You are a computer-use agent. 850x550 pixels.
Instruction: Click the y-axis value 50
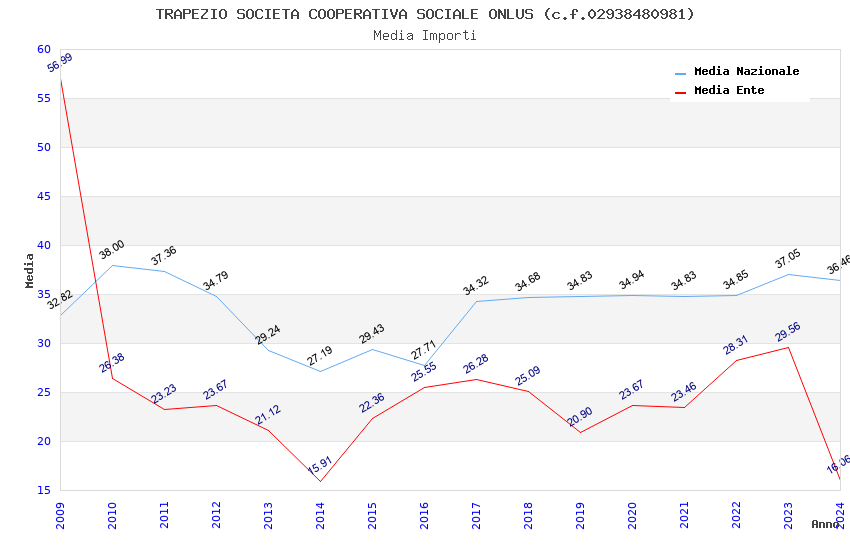[x=44, y=147]
